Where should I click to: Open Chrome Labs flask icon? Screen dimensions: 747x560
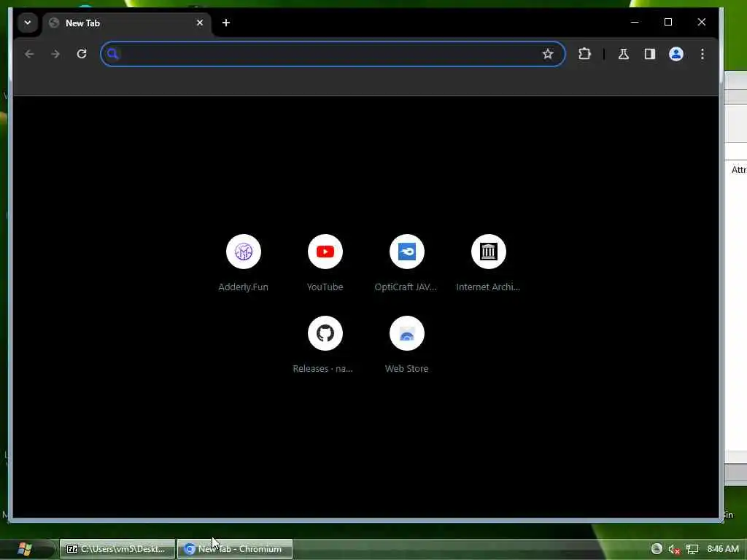pos(624,54)
